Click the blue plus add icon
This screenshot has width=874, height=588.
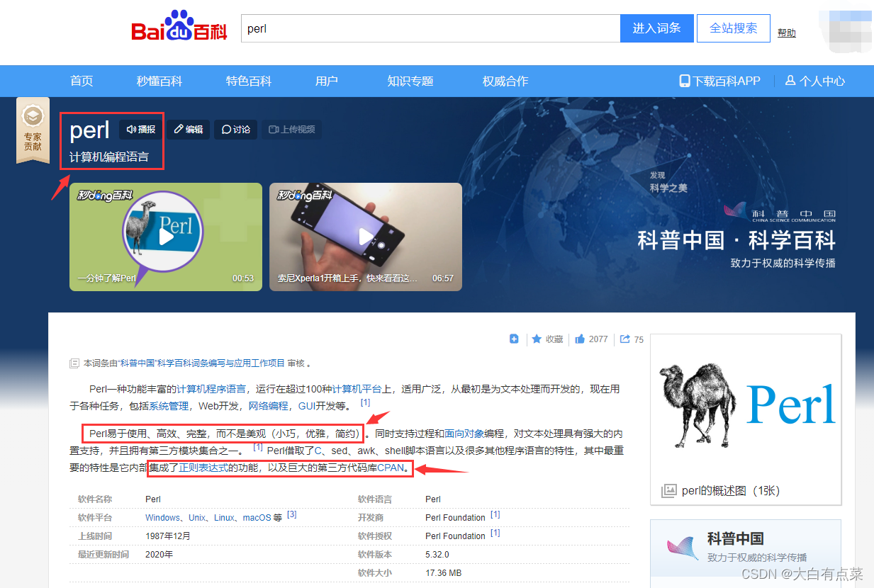[514, 339]
